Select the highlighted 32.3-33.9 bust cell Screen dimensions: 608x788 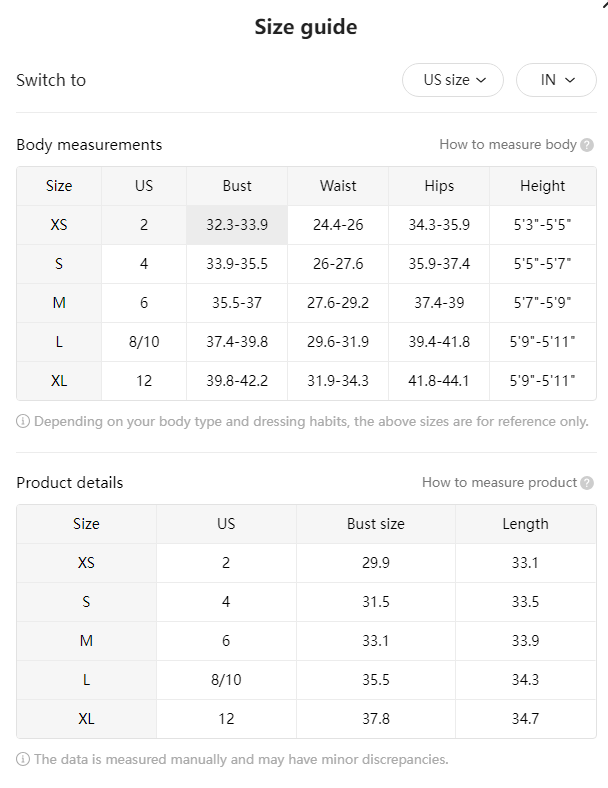[x=237, y=225]
